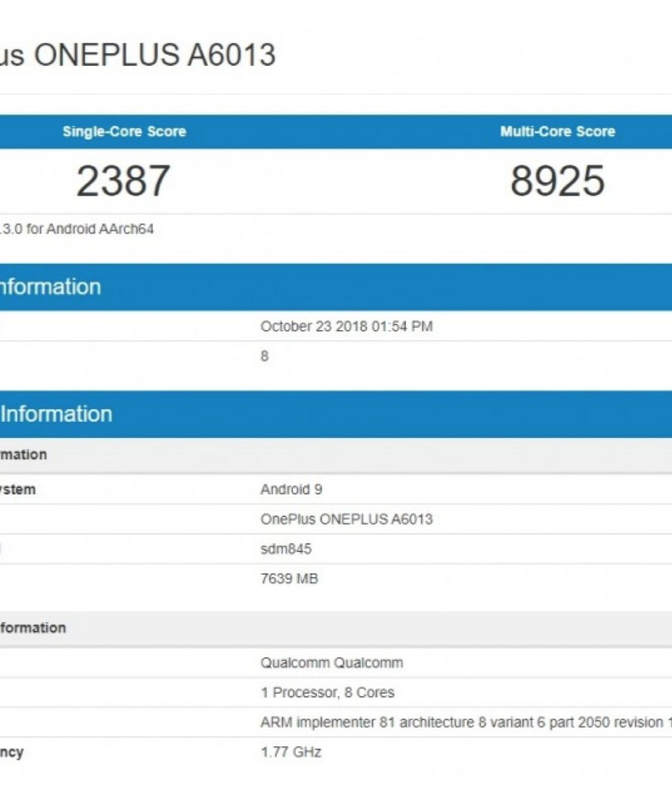The width and height of the screenshot is (672, 806).
Task: Click the gray subheader row above Android 9
Action: (335, 455)
